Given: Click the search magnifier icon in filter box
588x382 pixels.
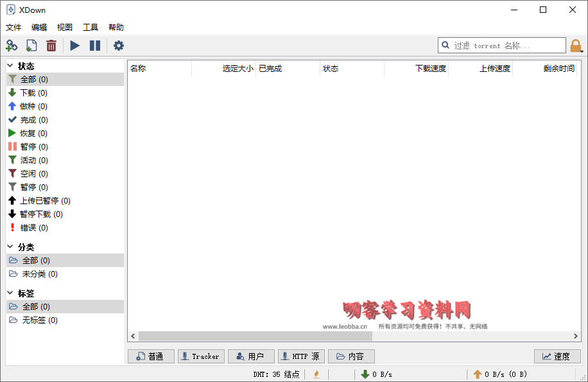Looking at the screenshot, I should (x=445, y=46).
